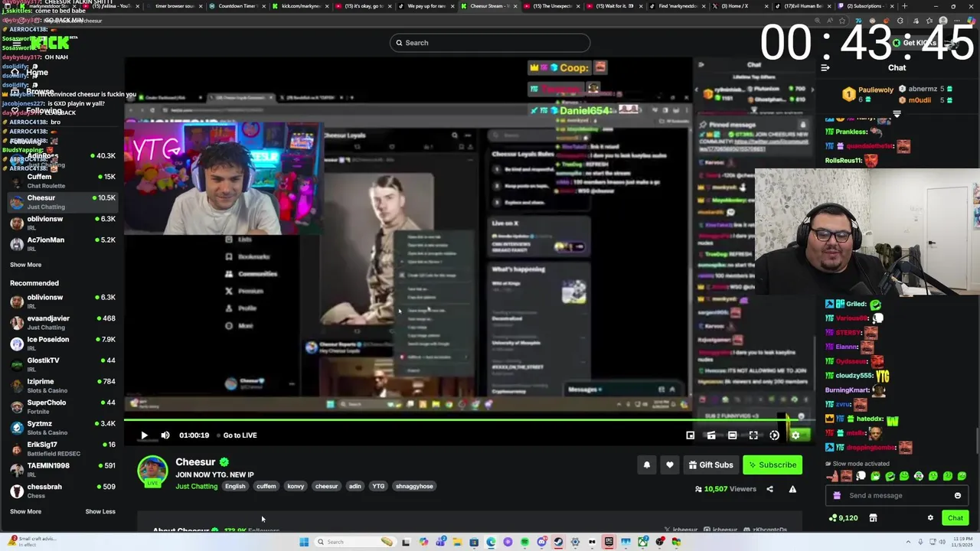
Task: Open File Explorer from the taskbar
Action: coord(457,542)
